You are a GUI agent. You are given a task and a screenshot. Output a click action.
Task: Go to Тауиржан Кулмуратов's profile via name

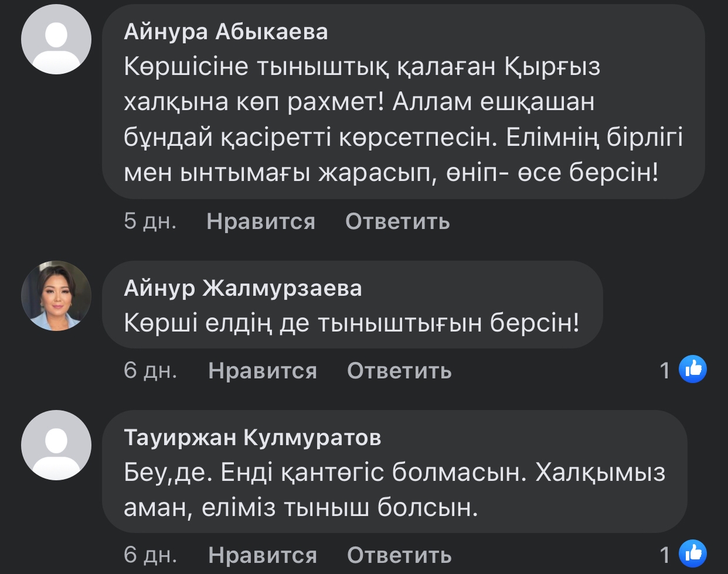coord(252,438)
